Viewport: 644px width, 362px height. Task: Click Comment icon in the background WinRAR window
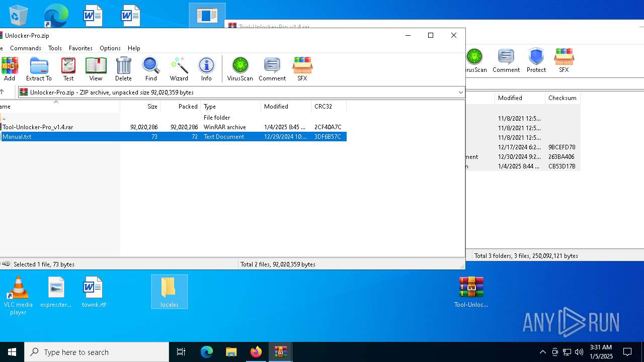coord(506,61)
